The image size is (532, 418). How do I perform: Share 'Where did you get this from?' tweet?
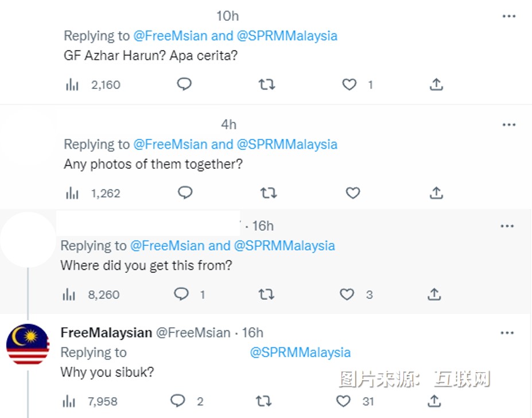pyautogui.click(x=434, y=295)
